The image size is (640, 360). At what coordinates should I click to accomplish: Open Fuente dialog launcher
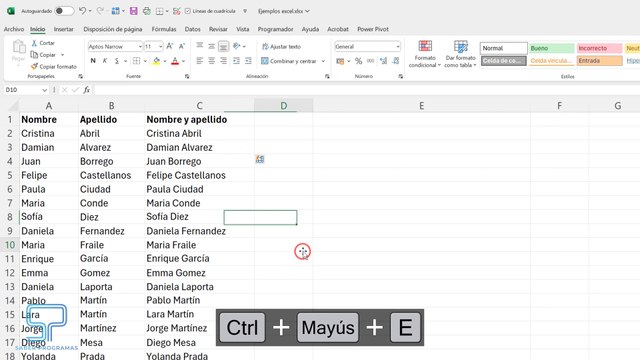pyautogui.click(x=187, y=76)
